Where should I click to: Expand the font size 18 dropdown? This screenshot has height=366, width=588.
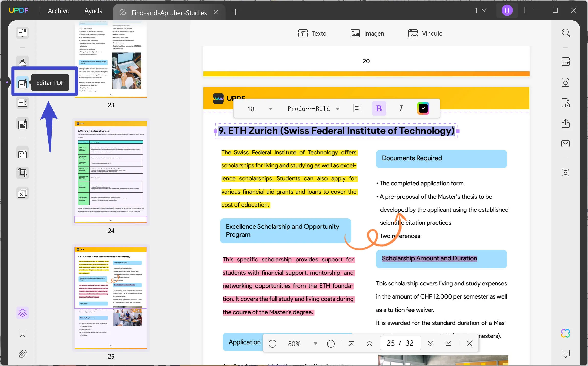pos(270,109)
